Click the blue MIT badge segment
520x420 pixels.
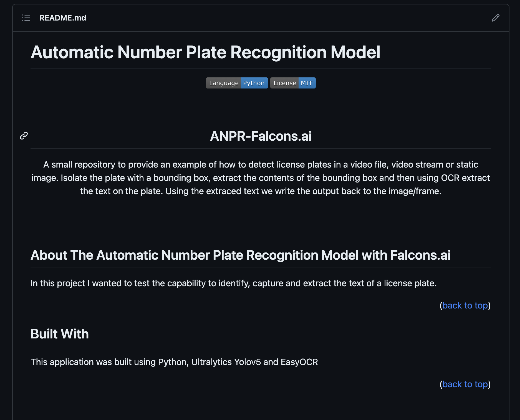coord(307,83)
